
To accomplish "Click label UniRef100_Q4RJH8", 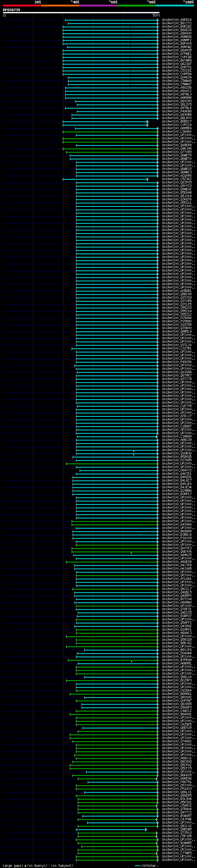I will pyautogui.click(x=176, y=149).
